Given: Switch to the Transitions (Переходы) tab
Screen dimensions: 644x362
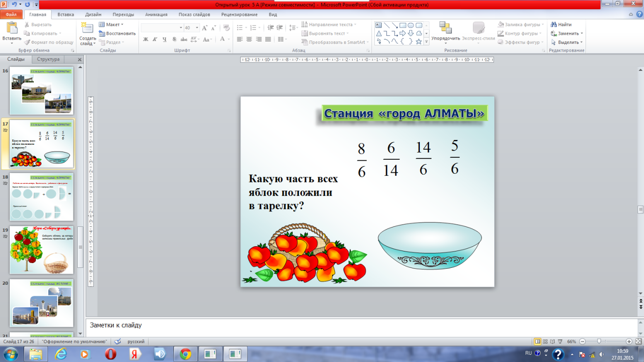Looking at the screenshot, I should click(x=123, y=14).
